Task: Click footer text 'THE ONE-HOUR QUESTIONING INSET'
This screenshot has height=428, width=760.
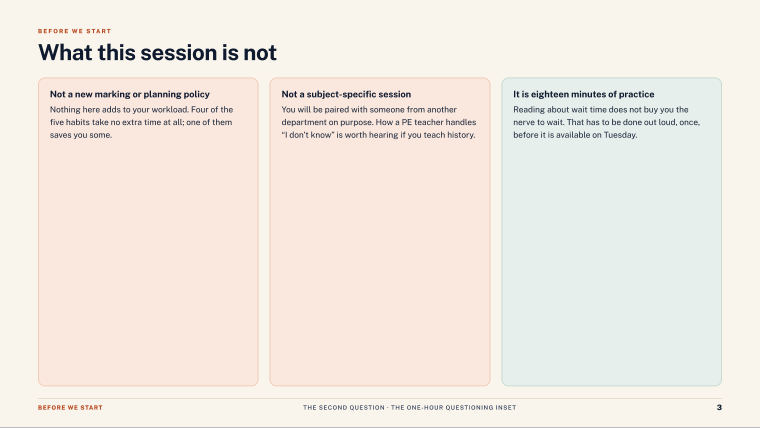Action: coord(454,408)
